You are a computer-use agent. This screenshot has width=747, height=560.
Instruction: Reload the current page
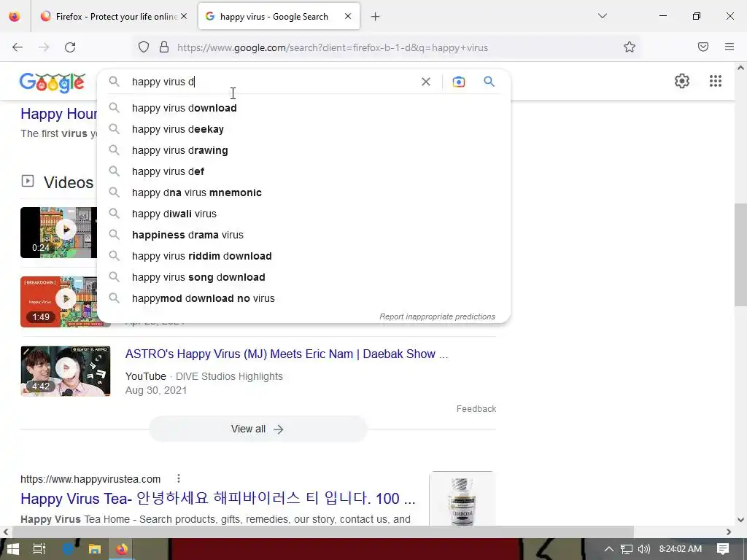(x=70, y=47)
